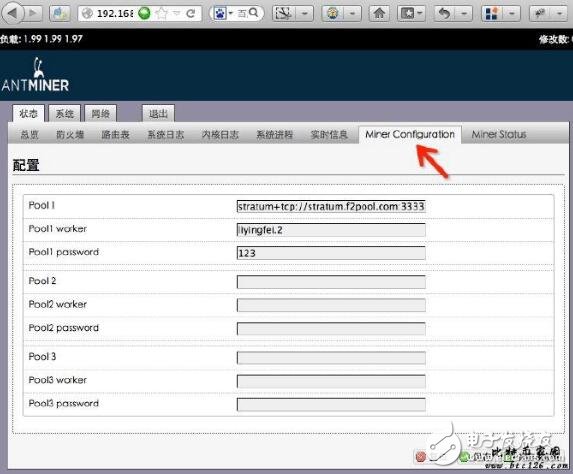Switch to the Miner Status tab
Screen dimensions: 573x474
(x=499, y=134)
